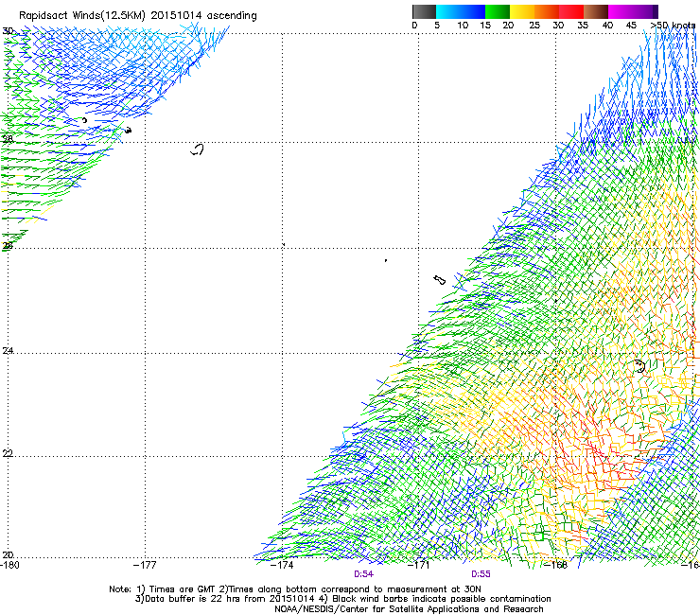Click the '5' label under the color bar
700x615 pixels.
tap(437, 26)
